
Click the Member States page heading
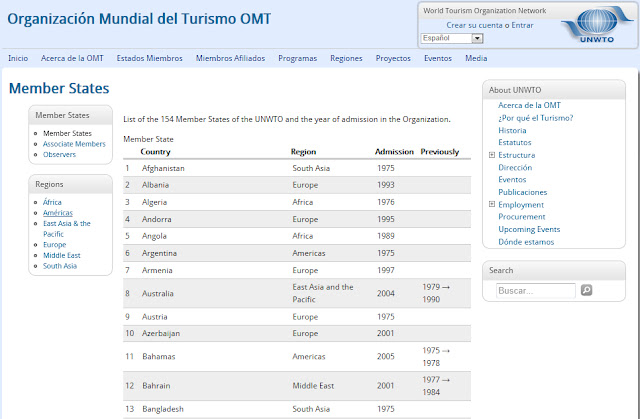point(59,89)
